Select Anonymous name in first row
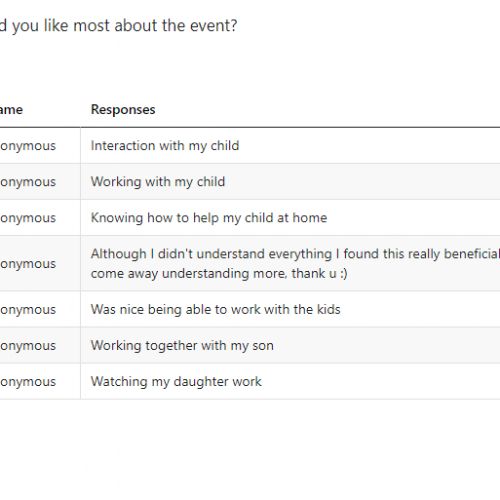The image size is (500, 500). click(x=28, y=146)
